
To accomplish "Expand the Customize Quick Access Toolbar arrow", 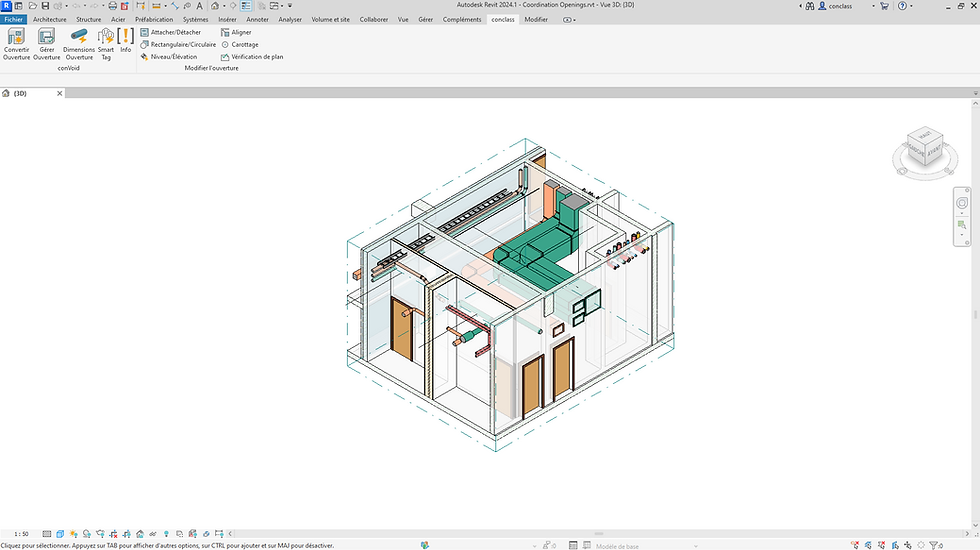I will pos(290,6).
